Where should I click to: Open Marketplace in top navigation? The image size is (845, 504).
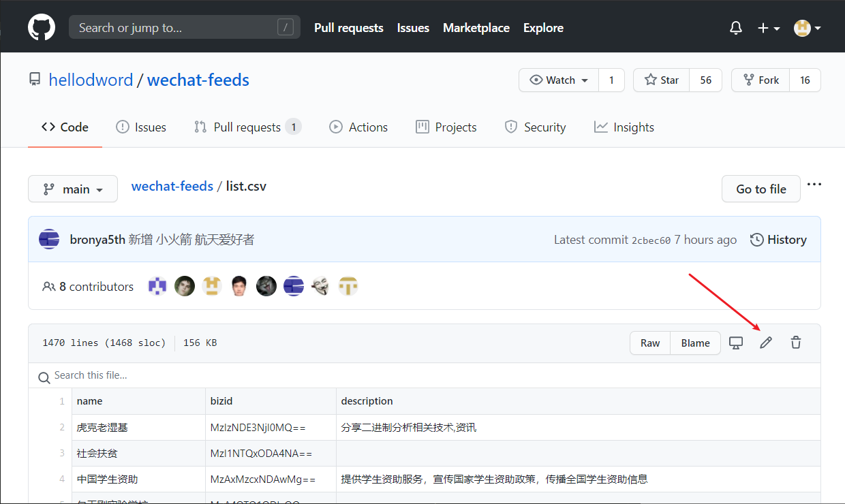(x=476, y=28)
